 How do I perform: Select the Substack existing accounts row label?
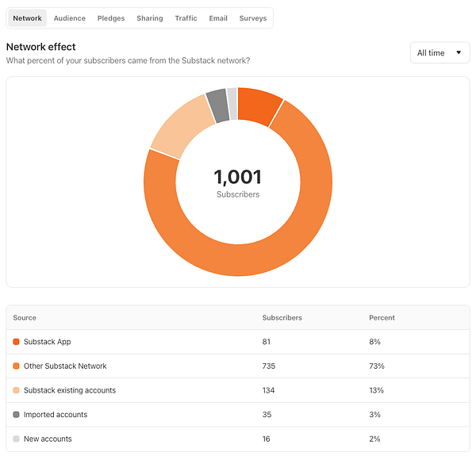70,390
